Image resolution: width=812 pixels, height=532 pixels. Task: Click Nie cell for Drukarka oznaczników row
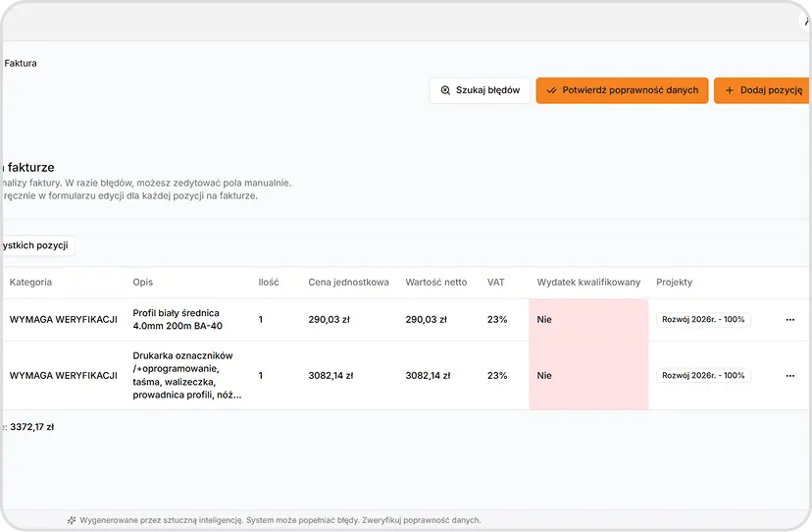(588, 375)
